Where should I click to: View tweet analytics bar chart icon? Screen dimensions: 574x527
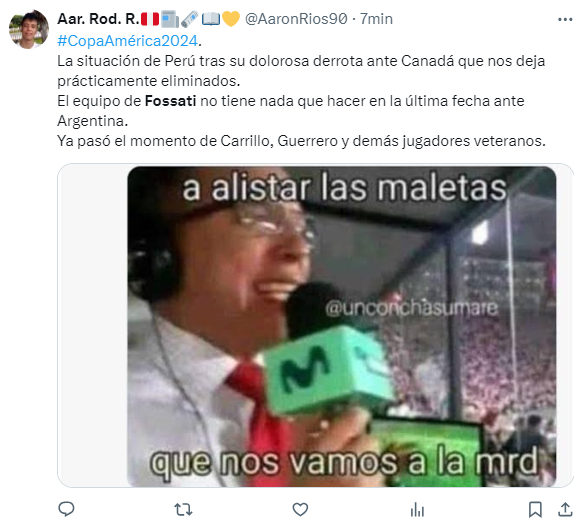417,509
